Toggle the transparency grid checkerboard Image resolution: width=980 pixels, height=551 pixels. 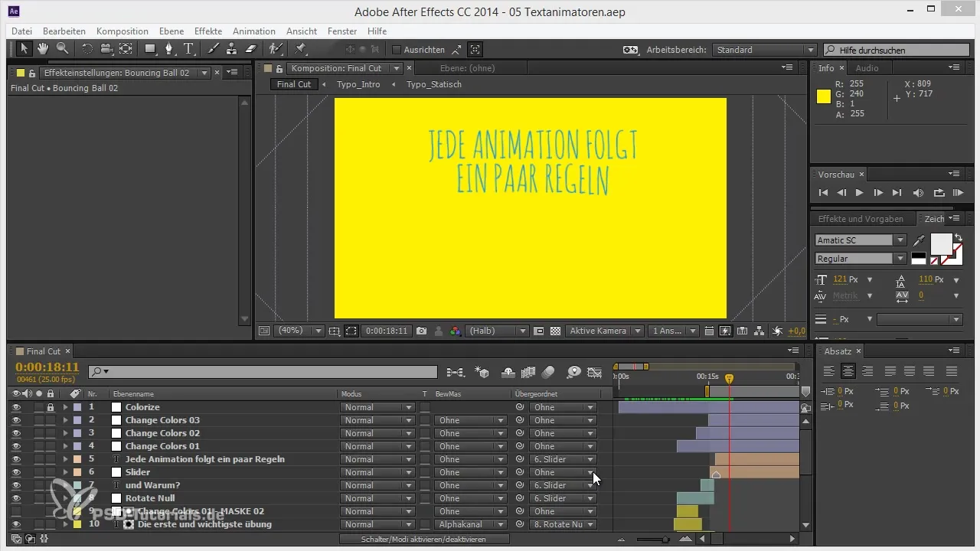(556, 331)
